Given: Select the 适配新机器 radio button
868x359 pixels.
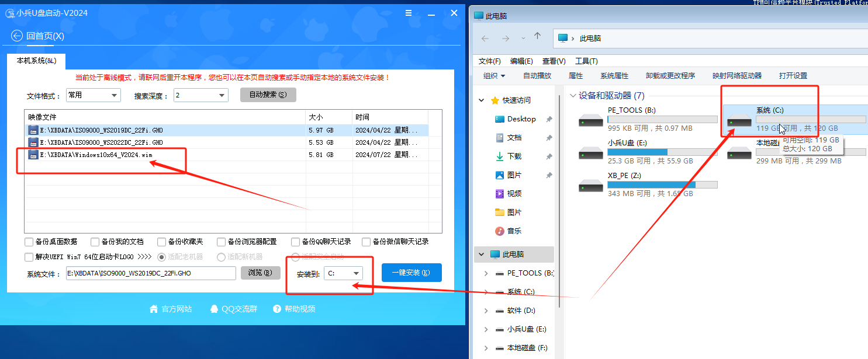Looking at the screenshot, I should tap(221, 257).
